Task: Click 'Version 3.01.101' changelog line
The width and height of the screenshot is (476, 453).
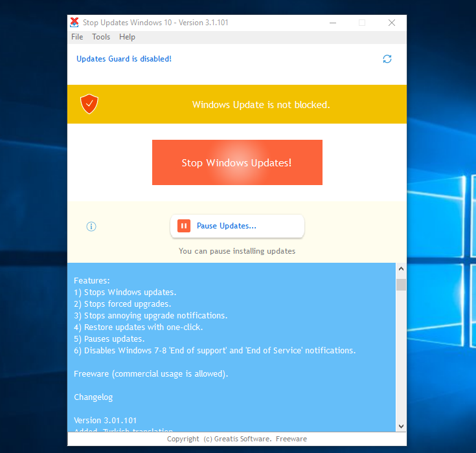Action: coord(106,421)
